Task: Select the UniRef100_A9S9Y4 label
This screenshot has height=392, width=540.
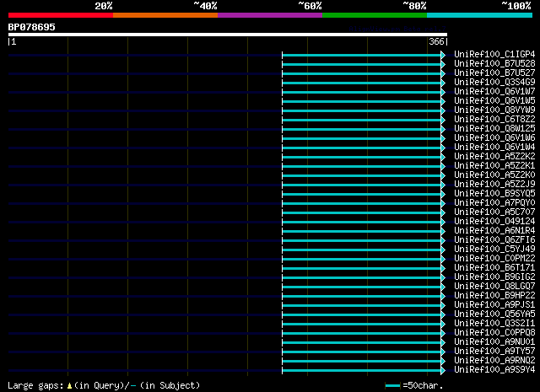Action: point(494,370)
